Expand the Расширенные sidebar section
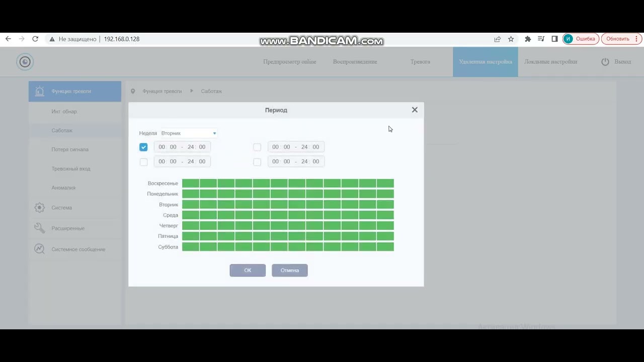Screen dimensions: 644x362 (75, 228)
